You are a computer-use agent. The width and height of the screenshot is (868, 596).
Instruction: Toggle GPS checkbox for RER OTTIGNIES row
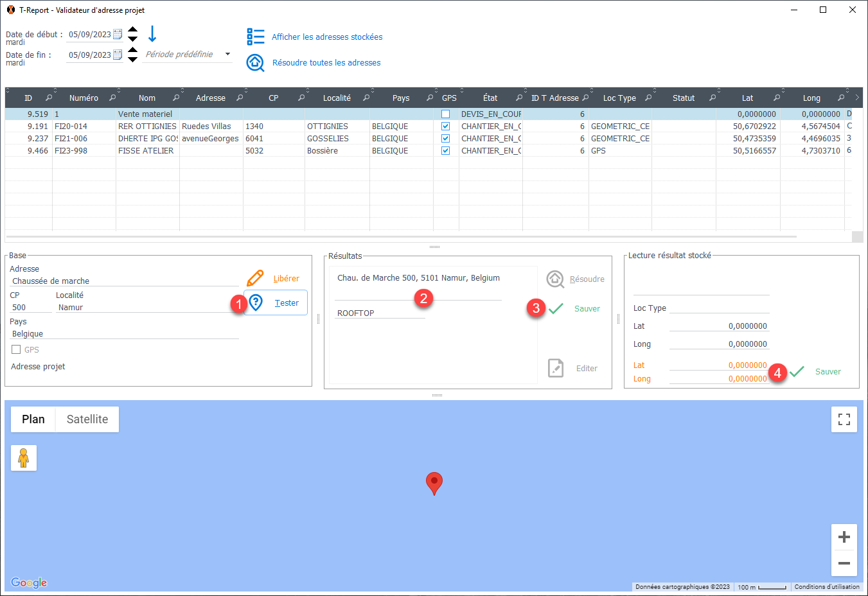click(x=445, y=127)
